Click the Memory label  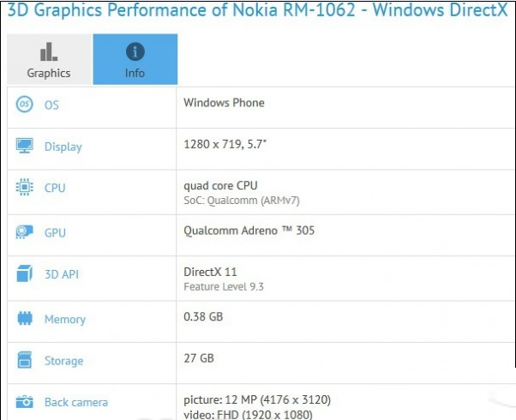(x=65, y=319)
